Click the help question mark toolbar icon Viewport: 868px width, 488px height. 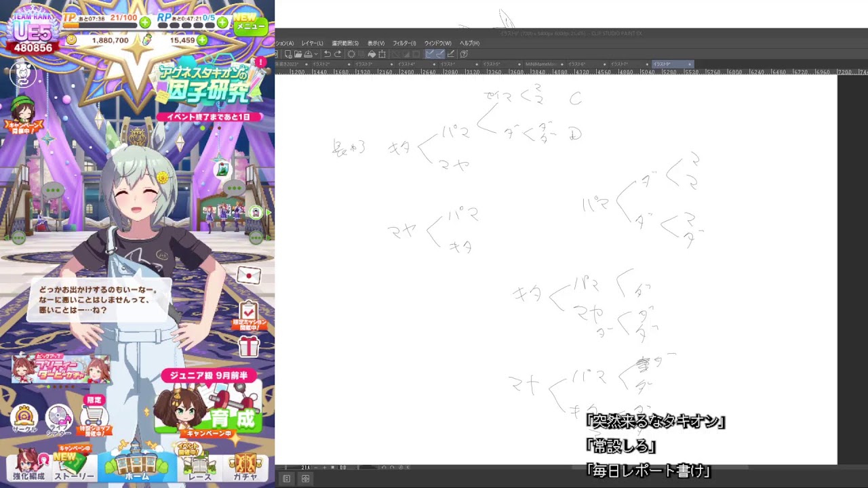[x=464, y=54]
